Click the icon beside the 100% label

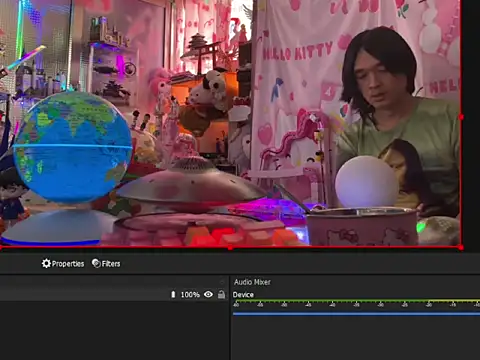pyautogui.click(x=173, y=294)
